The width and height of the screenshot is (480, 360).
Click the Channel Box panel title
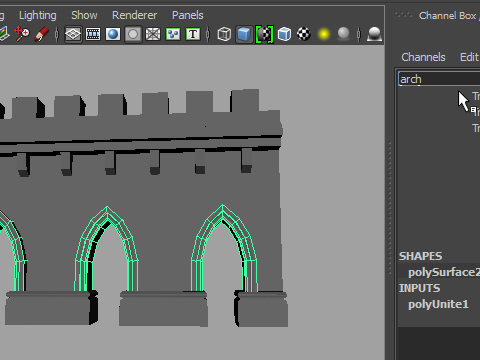click(447, 15)
